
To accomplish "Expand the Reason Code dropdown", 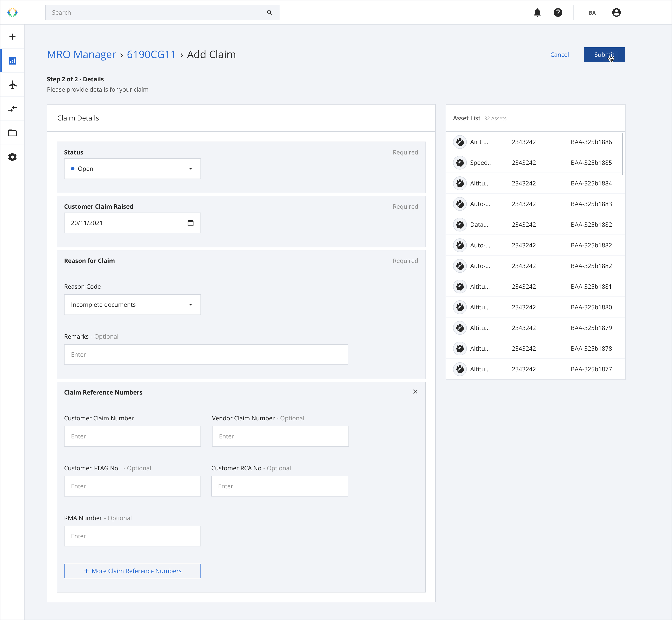I will click(x=132, y=305).
